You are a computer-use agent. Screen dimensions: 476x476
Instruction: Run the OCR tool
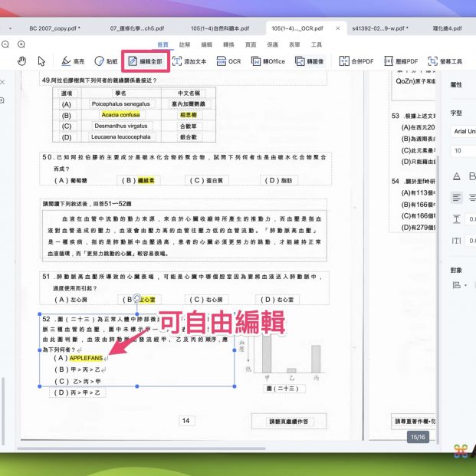point(228,61)
